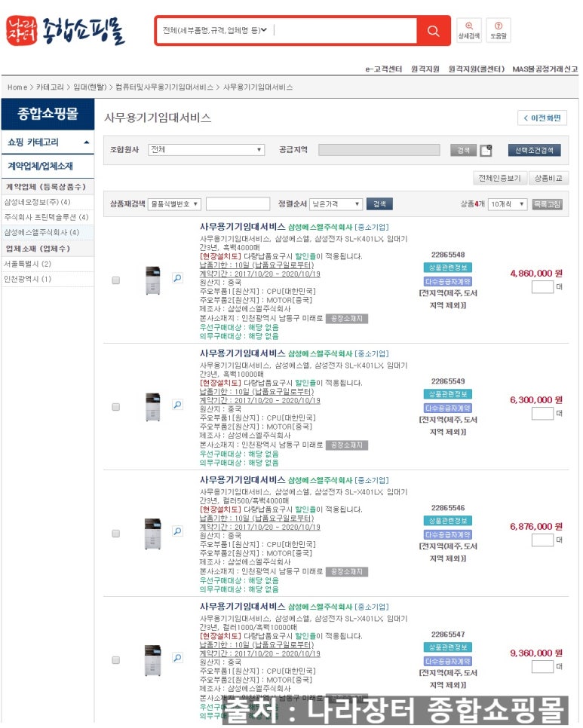Magnify image of product 22865546
Viewport: 583px width, 728px height.
tap(177, 531)
